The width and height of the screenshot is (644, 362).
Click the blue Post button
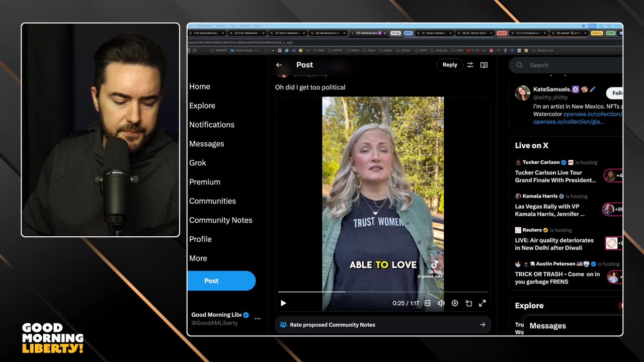[x=221, y=281]
